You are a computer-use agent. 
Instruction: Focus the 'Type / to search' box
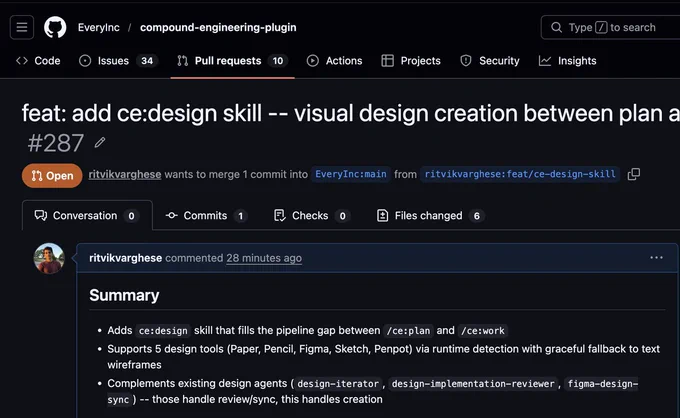pos(610,27)
